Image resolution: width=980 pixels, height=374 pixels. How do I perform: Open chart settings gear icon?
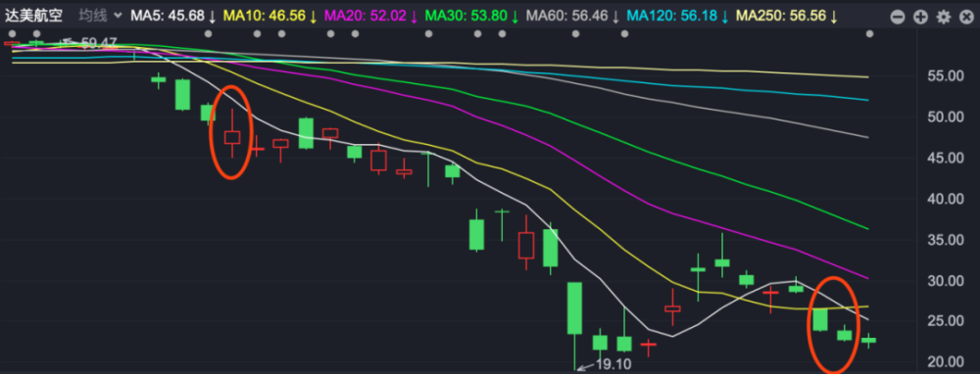click(944, 18)
